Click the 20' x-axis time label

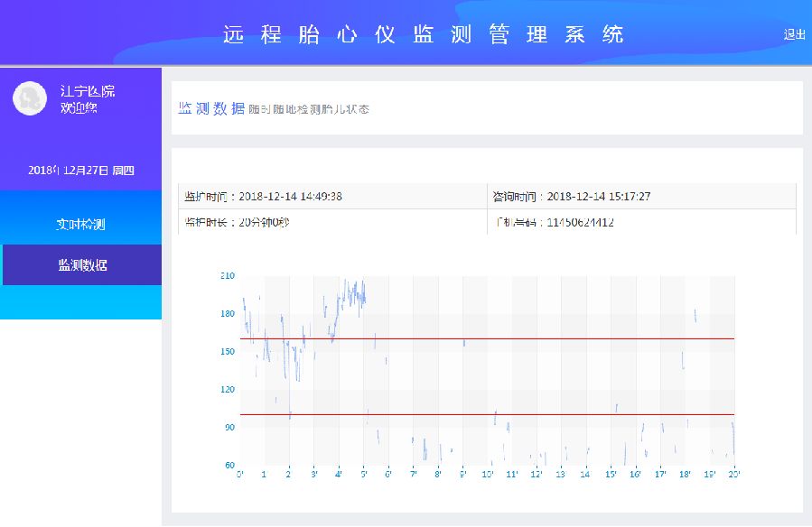point(734,474)
